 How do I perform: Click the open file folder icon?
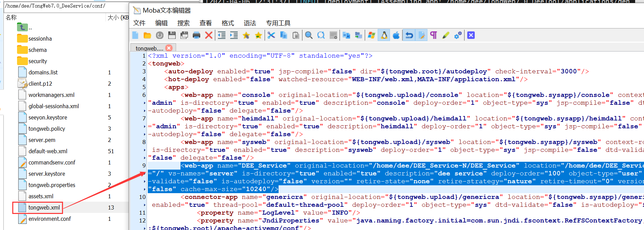click(147, 35)
